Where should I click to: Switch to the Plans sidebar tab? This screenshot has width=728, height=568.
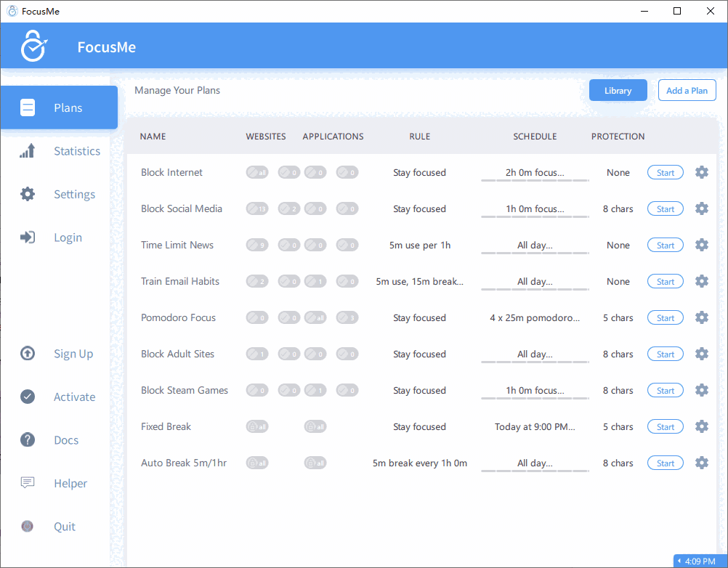59,107
